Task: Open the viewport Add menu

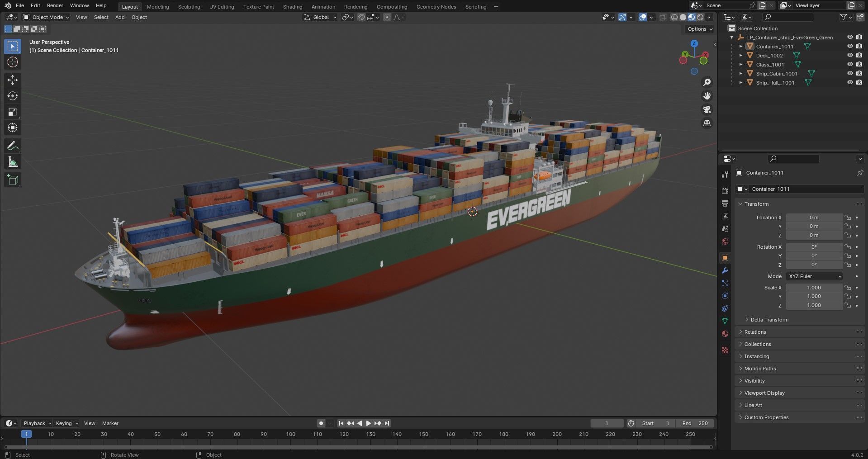Action: pyautogui.click(x=120, y=17)
